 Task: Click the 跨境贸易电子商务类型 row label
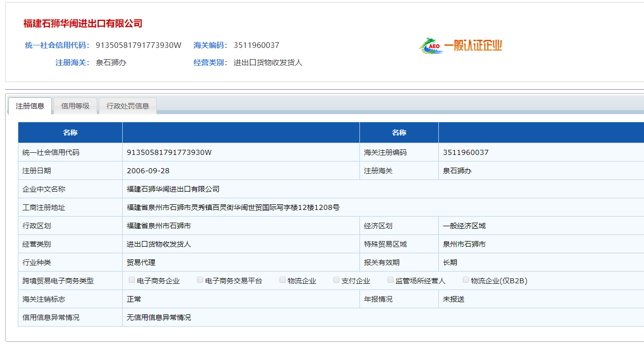[58, 281]
